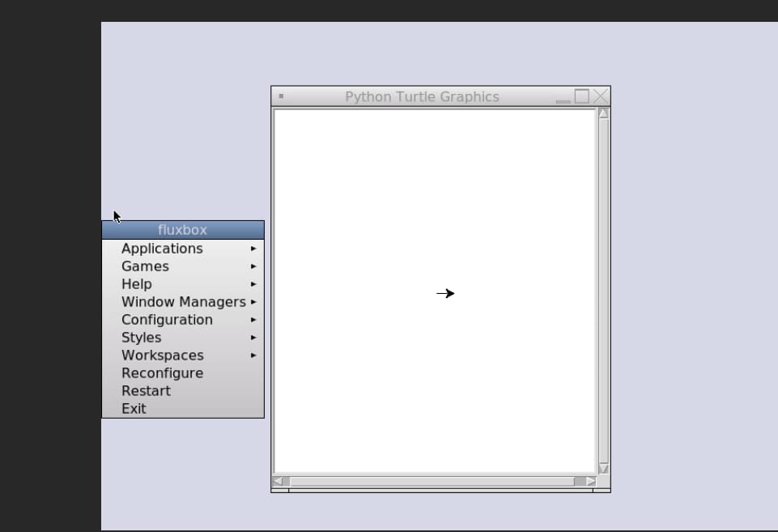Expand arrow next to Games
Viewport: 778px width, 532px height.
pos(253,266)
